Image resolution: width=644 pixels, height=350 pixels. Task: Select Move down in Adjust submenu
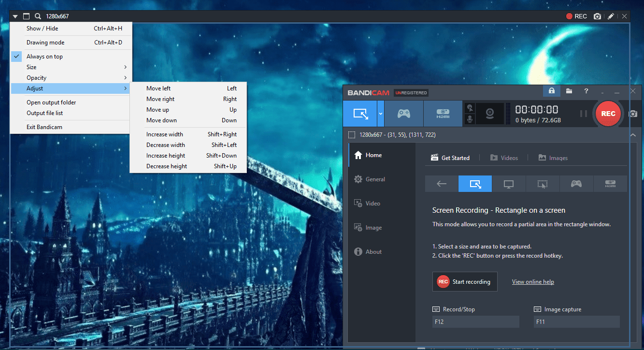click(188, 120)
